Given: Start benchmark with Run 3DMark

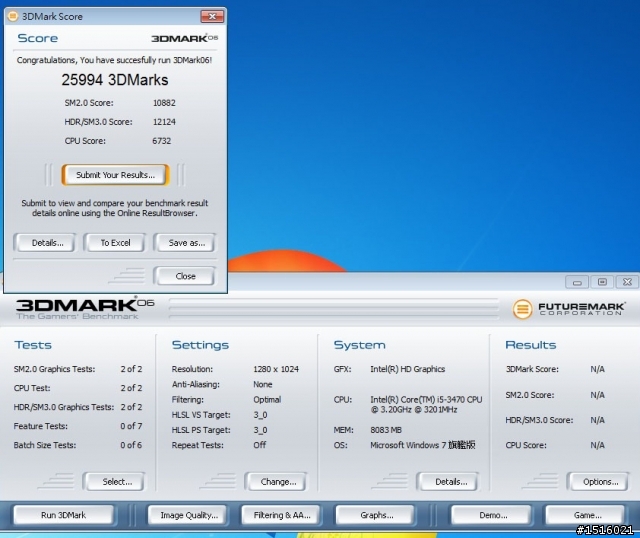Looking at the screenshot, I should [x=64, y=515].
